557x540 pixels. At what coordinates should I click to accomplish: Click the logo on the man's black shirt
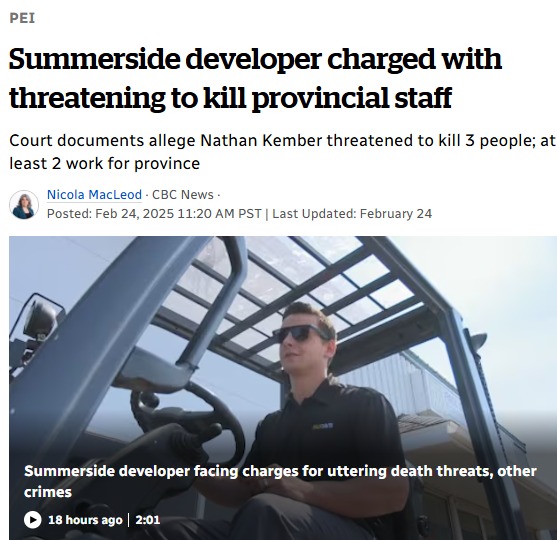click(x=323, y=426)
